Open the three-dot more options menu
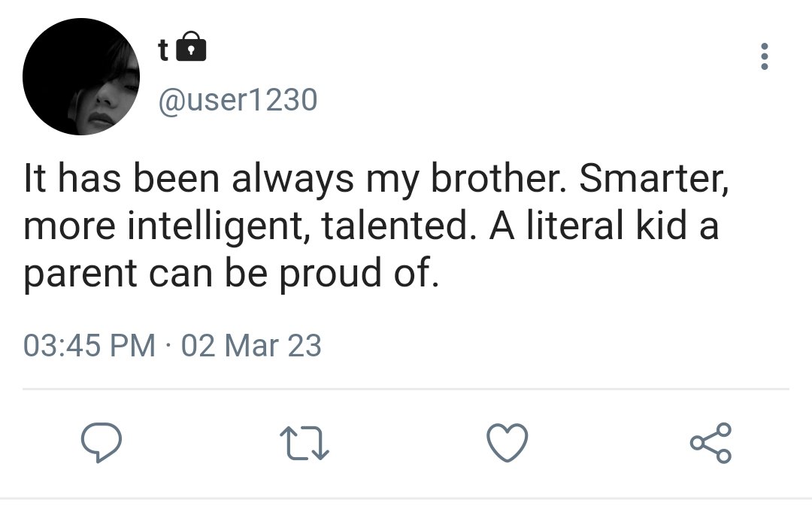Screen dimensions: 812x512 click(x=764, y=56)
